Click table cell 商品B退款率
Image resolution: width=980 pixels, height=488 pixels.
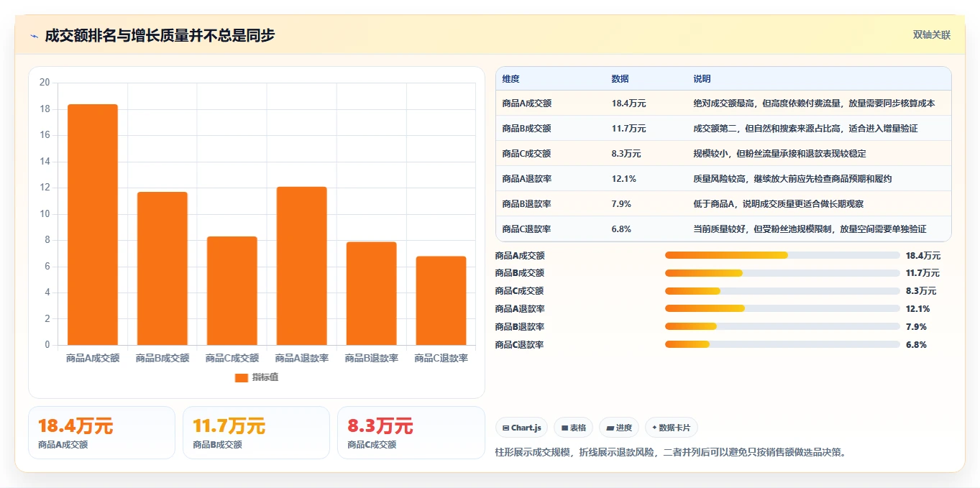[526, 203]
